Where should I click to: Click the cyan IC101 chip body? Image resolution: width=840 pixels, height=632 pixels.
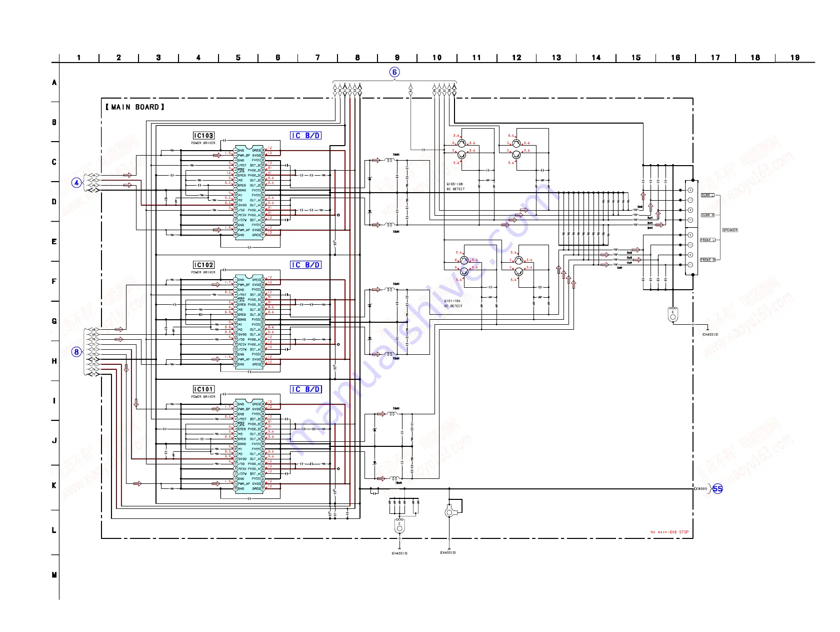249,446
